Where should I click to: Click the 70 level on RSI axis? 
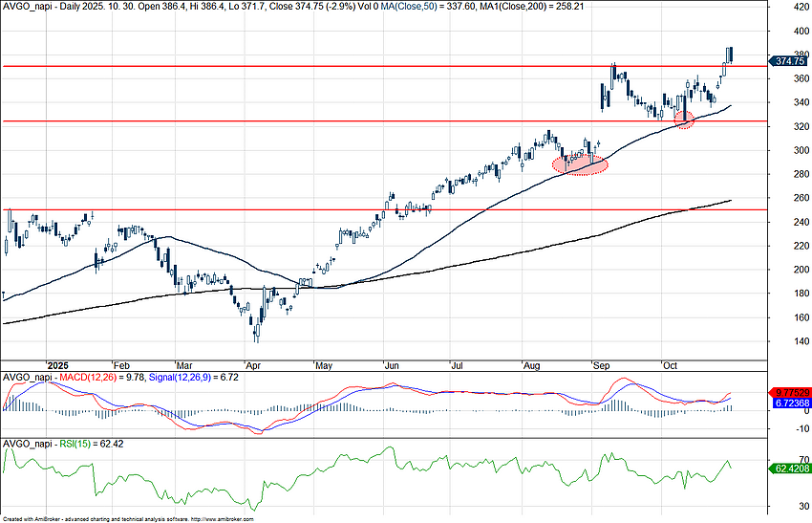[780, 459]
